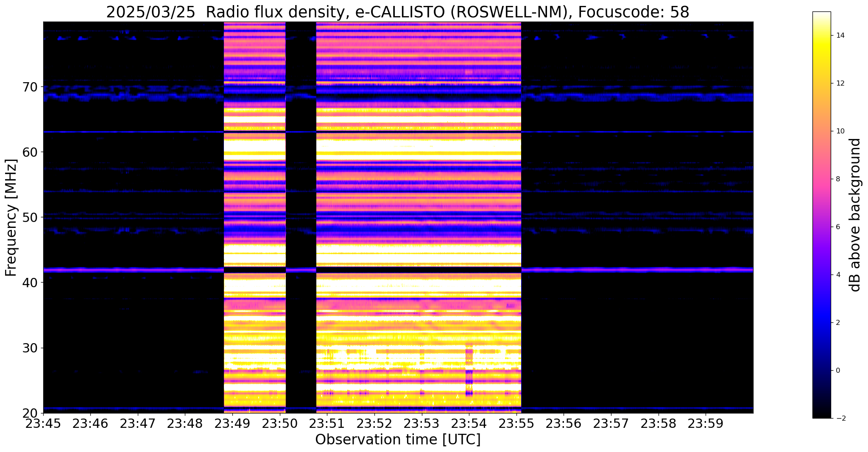Click the 23:52 time tick label
This screenshot has height=452, width=868.
click(374, 423)
